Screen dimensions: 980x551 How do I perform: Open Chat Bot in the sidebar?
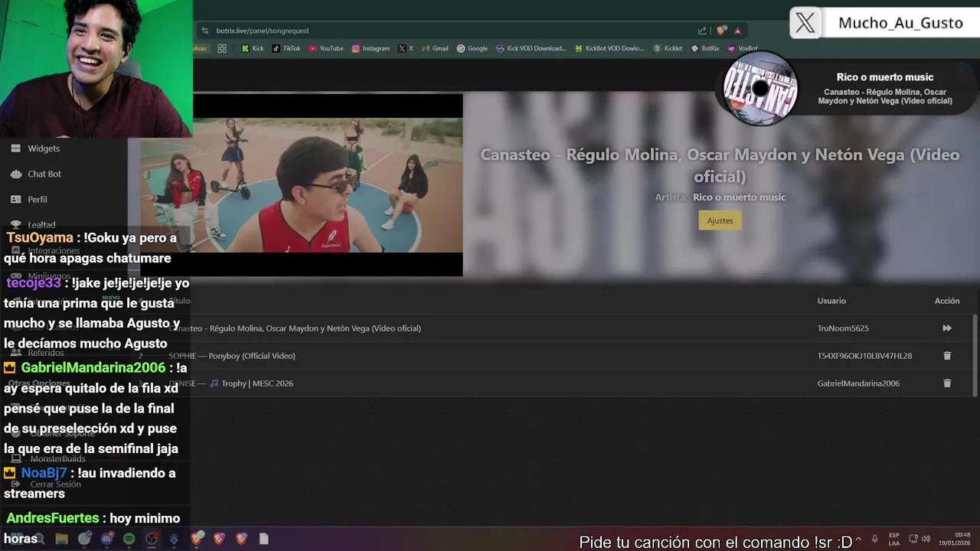(44, 174)
